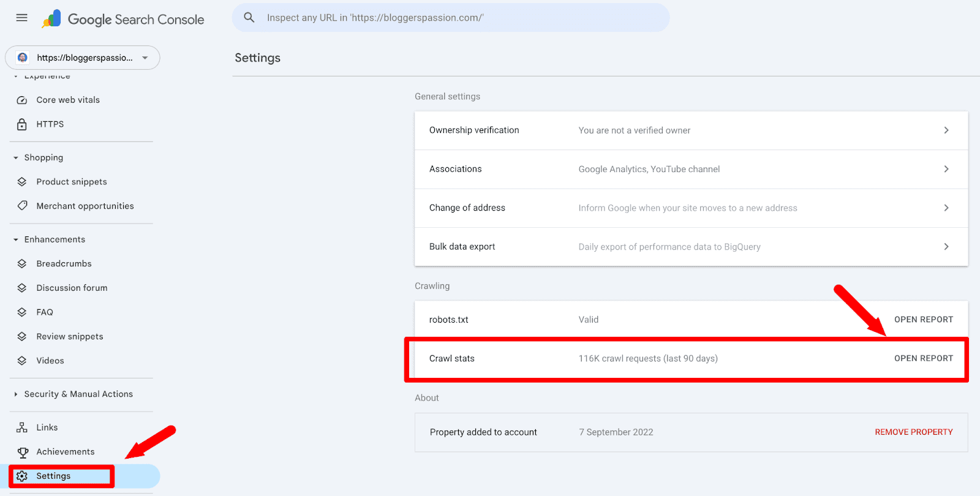
Task: Click the search magnifier icon
Action: point(249,18)
